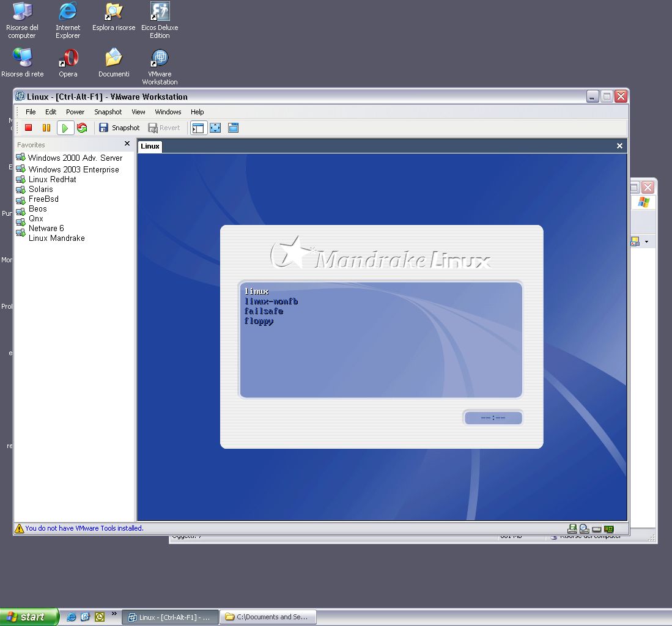
Task: Click the Reset virtual machine icon
Action: 82,128
